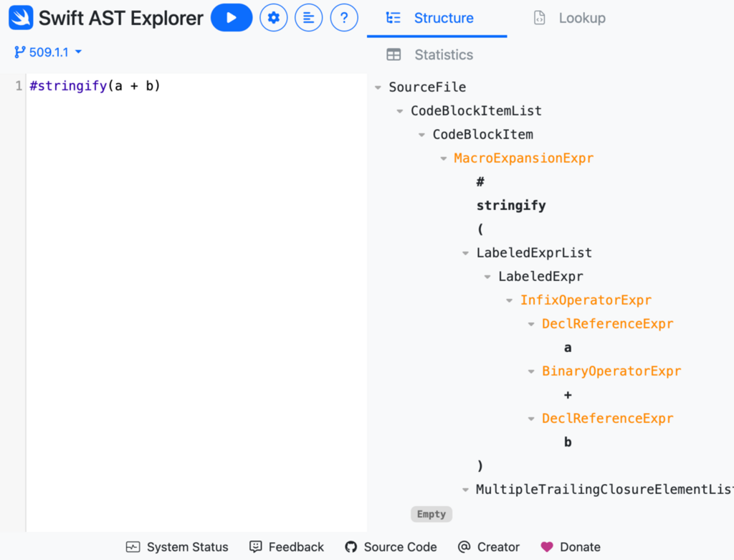
Task: Select the SourceFile tree label
Action: coord(427,87)
